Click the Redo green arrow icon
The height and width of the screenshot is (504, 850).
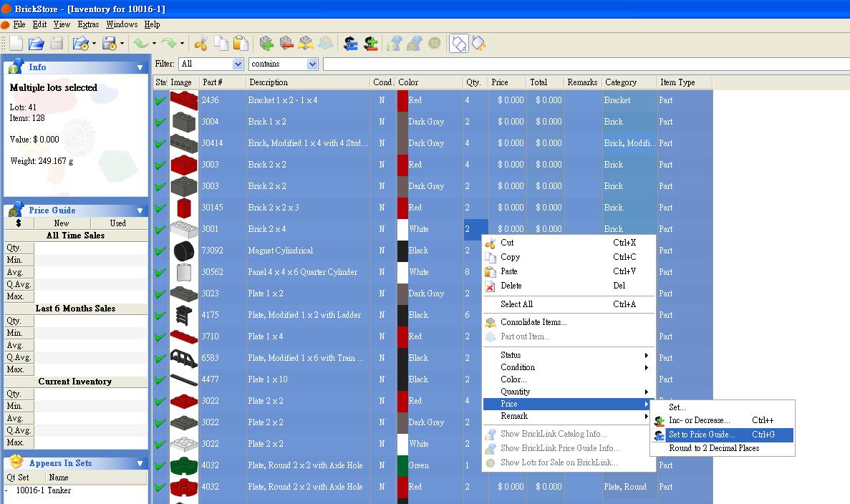click(x=169, y=44)
